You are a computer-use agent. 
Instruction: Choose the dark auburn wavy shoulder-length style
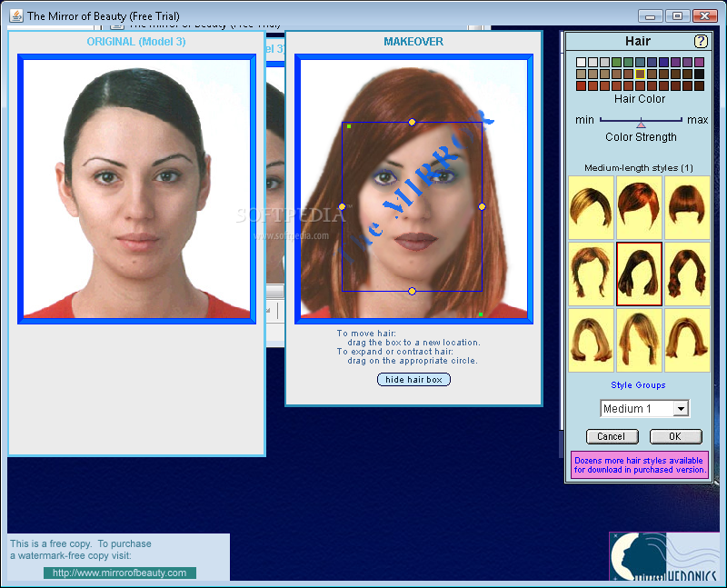tap(687, 274)
